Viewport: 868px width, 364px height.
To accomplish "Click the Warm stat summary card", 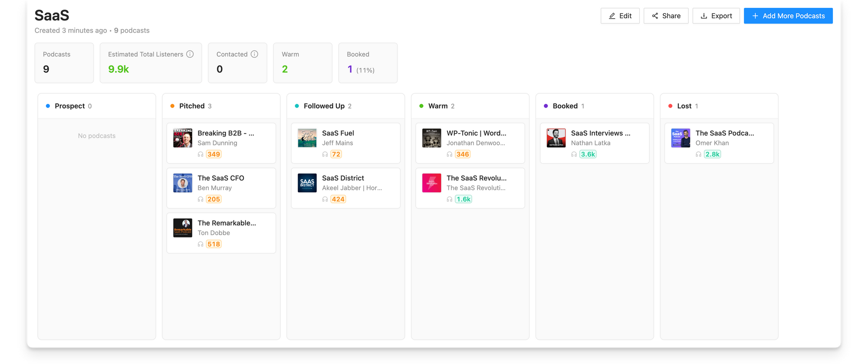I will coord(302,63).
